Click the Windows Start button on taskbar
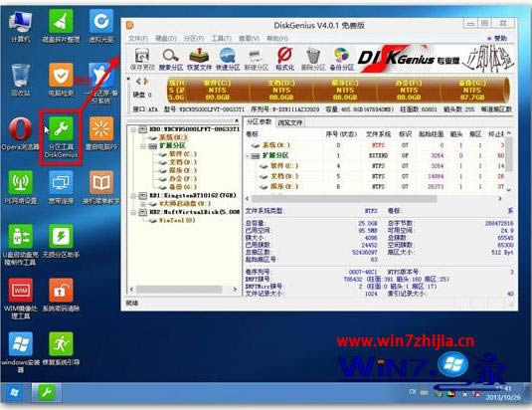This screenshot has width=532, height=410. click(x=14, y=393)
